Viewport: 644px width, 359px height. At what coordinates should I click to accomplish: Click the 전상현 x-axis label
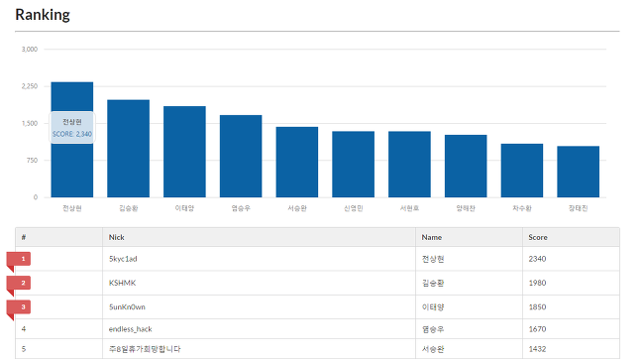click(x=72, y=208)
